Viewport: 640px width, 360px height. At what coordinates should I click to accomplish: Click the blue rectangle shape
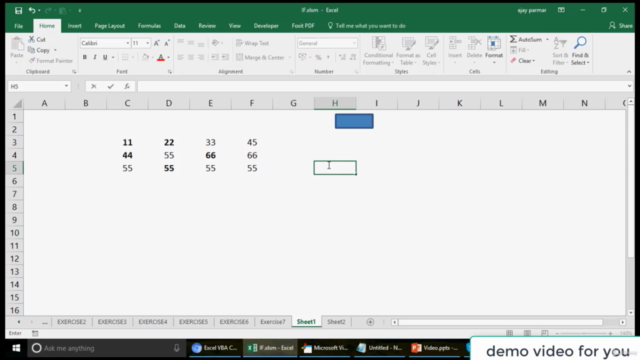coord(354,121)
